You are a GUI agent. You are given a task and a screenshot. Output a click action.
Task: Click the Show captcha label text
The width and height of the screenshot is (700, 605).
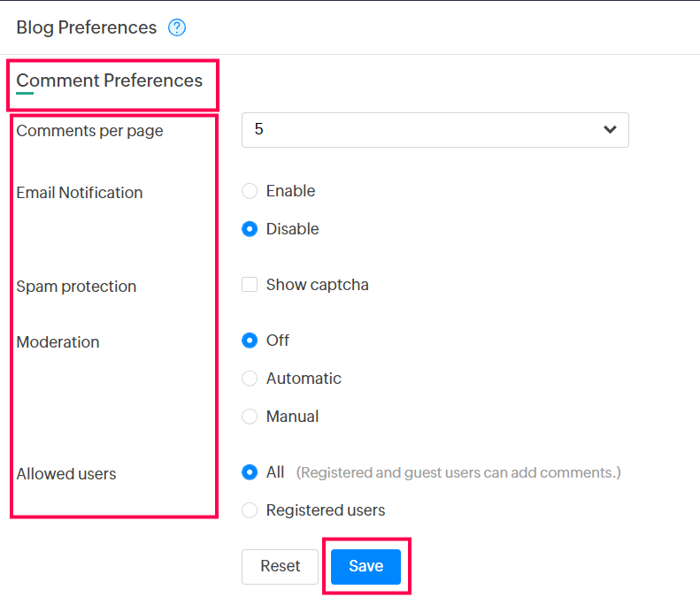pyautogui.click(x=317, y=285)
